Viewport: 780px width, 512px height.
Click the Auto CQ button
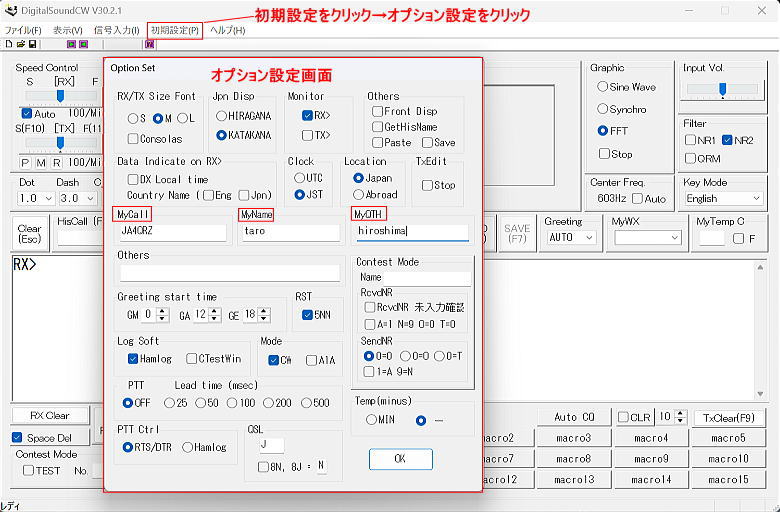point(574,417)
